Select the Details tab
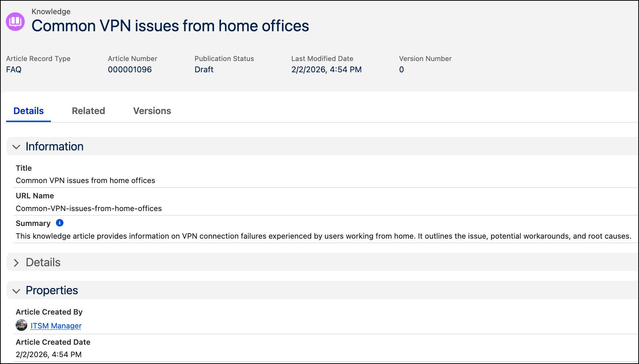Viewport: 639px width, 364px height. 28,111
